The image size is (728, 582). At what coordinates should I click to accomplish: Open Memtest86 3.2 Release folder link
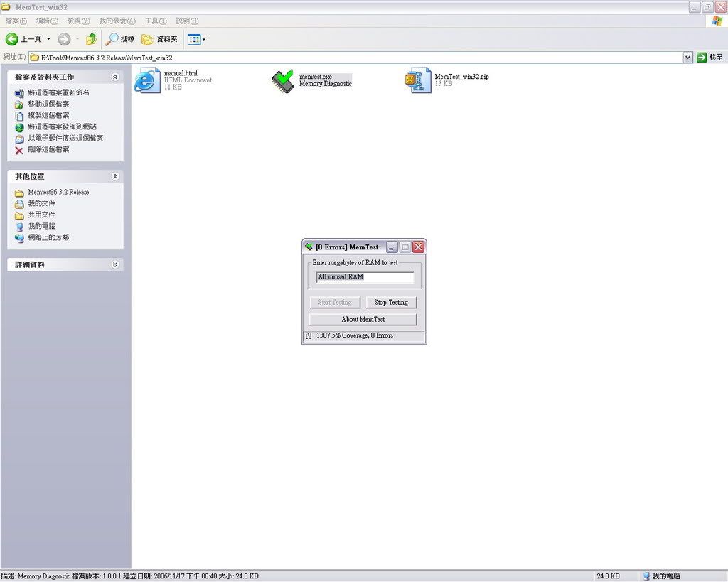(58, 192)
